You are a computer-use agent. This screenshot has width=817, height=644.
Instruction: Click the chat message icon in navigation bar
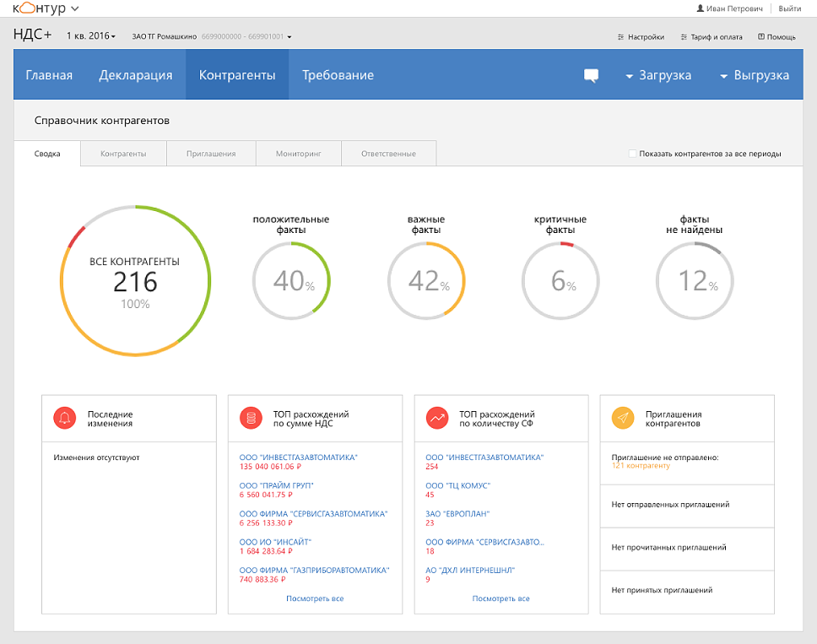pos(591,75)
